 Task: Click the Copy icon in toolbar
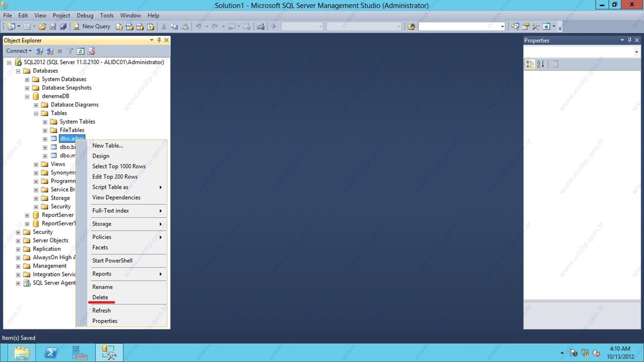[174, 26]
